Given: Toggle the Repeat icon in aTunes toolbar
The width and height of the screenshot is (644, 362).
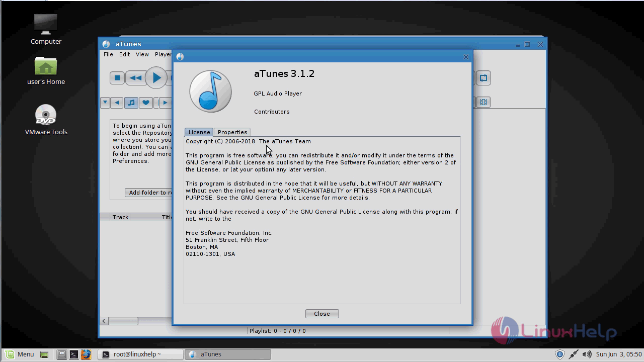Looking at the screenshot, I should pos(484,78).
